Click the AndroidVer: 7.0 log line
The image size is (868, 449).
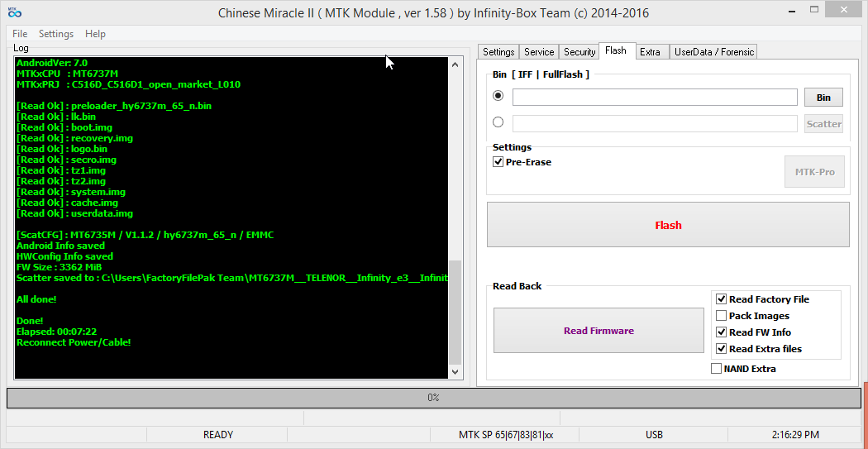click(52, 63)
